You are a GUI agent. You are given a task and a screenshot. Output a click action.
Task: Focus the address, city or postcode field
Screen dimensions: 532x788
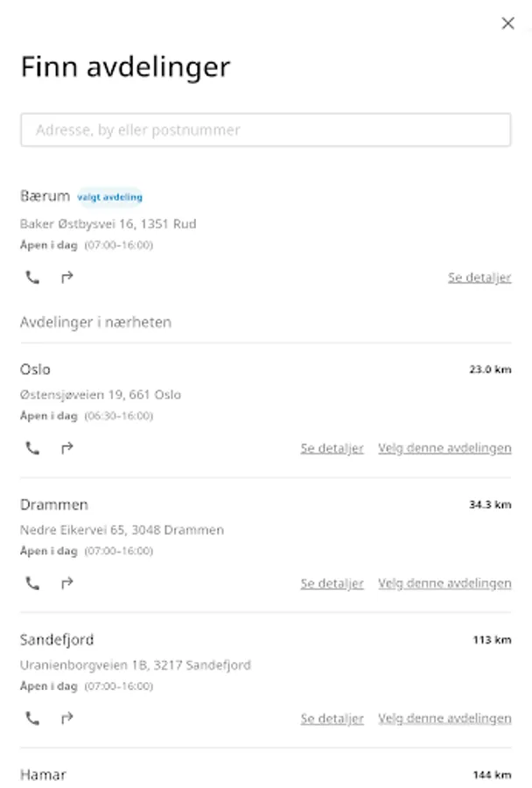[265, 130]
